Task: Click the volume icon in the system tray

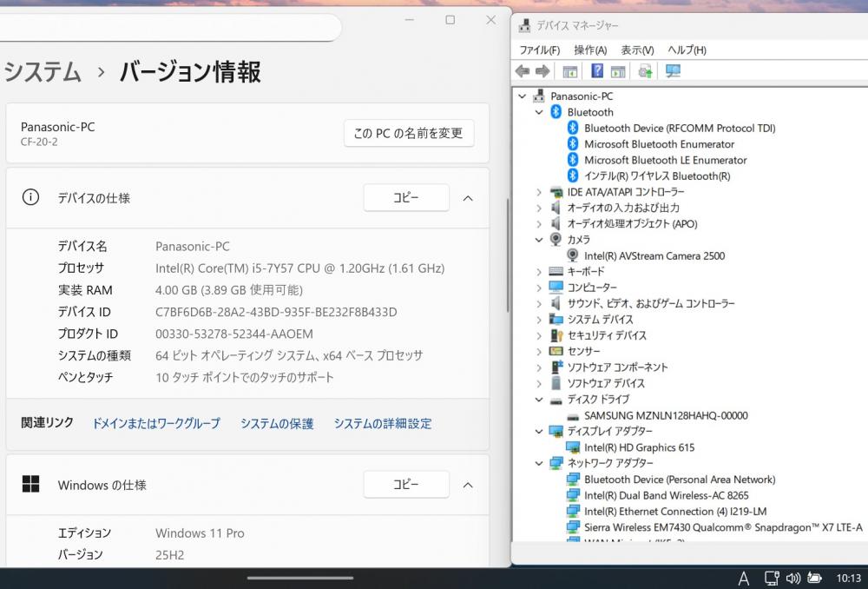Action: pos(792,578)
